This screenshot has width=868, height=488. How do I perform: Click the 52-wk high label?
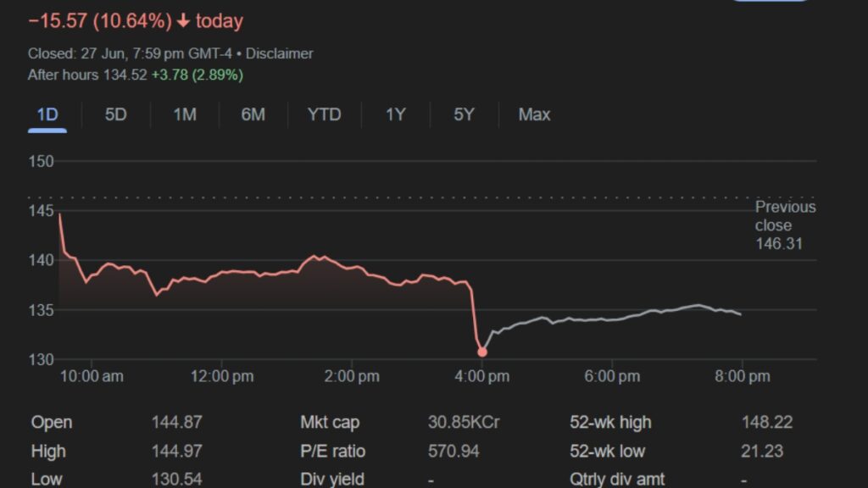[x=610, y=422]
